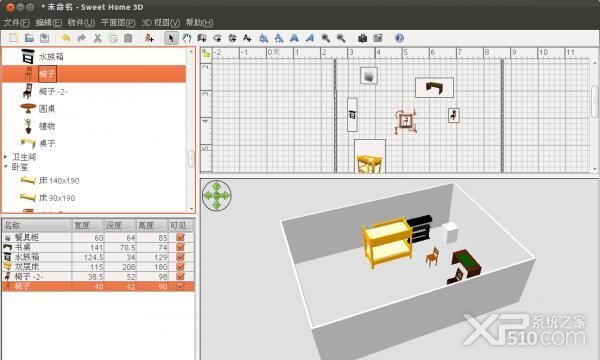Click the Add furniture to home icon
The height and width of the screenshot is (360, 600).
[x=149, y=38]
